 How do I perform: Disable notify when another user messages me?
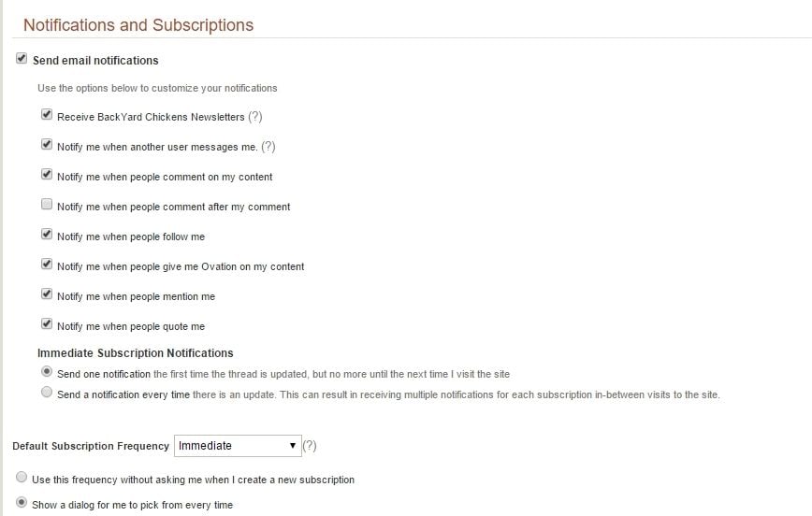pos(47,145)
